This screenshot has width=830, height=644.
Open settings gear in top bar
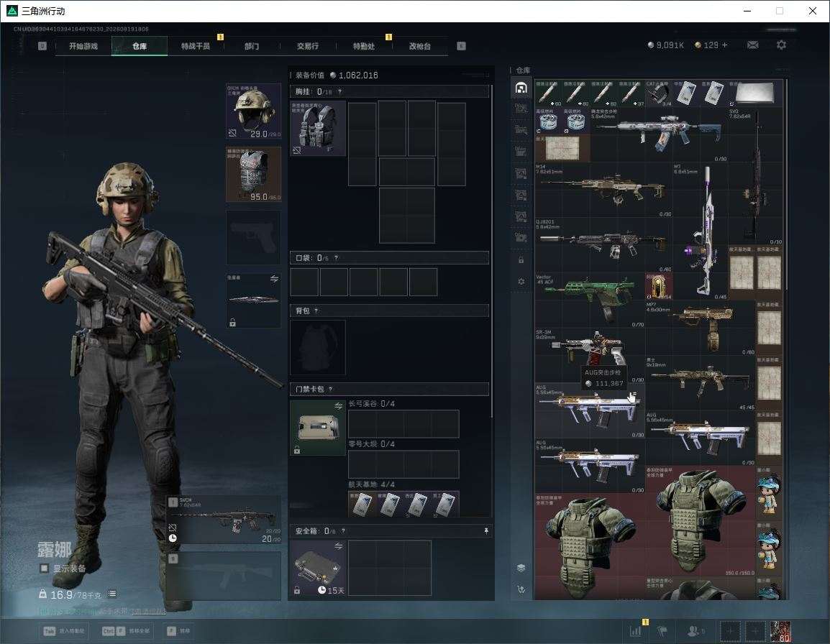781,45
